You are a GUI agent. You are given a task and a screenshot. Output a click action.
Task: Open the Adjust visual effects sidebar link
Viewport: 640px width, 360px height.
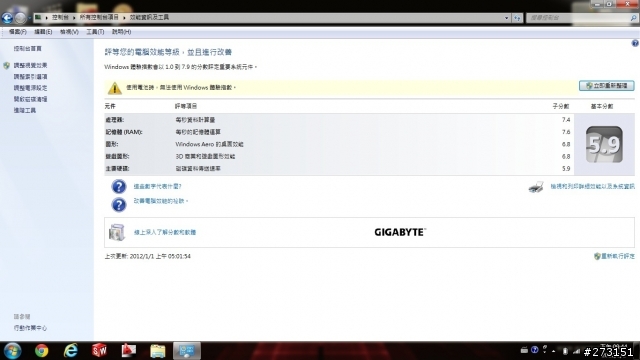coord(30,65)
